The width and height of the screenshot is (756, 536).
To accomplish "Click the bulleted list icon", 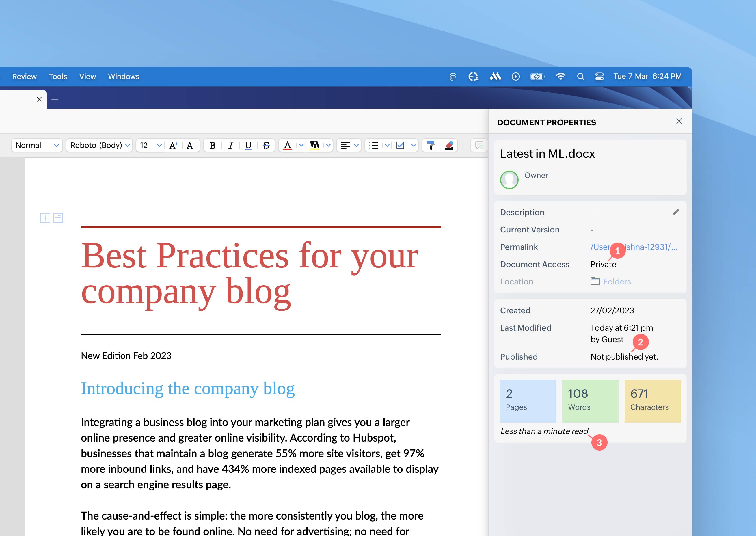I will (x=374, y=145).
